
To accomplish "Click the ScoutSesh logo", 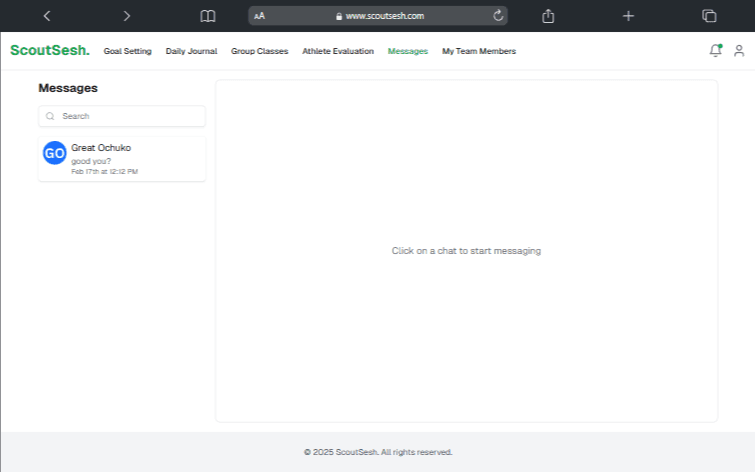I will coord(50,51).
